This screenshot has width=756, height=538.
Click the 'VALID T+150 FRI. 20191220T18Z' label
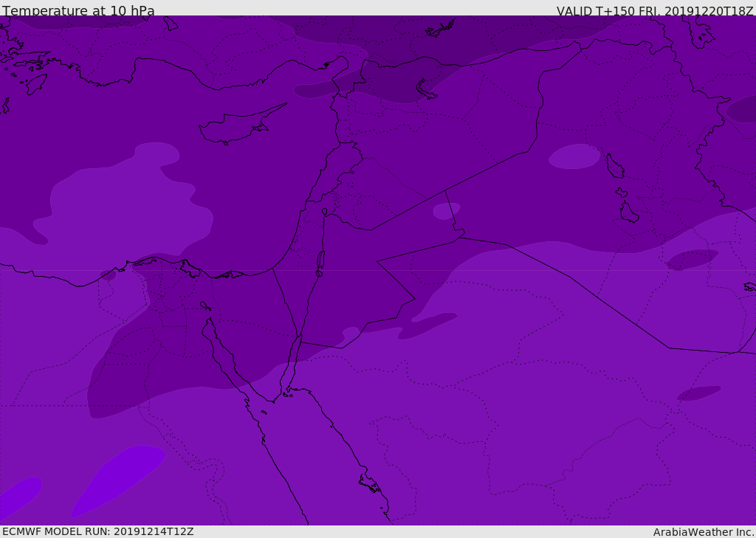click(655, 11)
